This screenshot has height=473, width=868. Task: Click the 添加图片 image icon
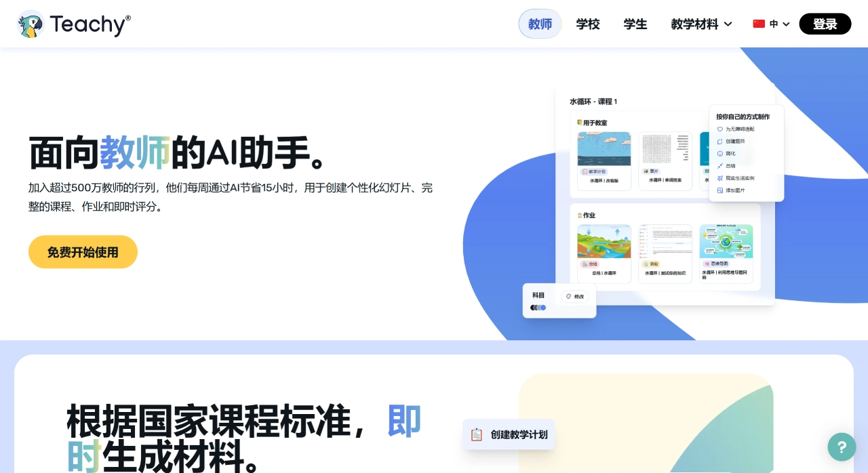point(719,190)
